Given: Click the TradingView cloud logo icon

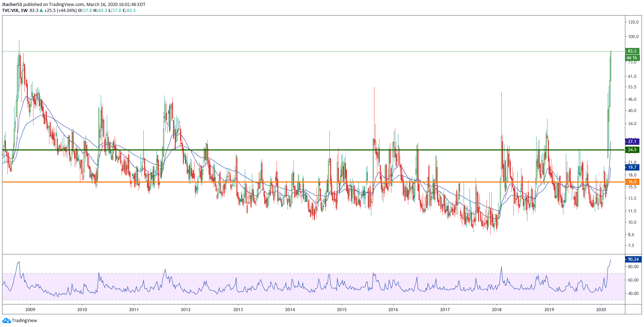Looking at the screenshot, I should (6, 320).
